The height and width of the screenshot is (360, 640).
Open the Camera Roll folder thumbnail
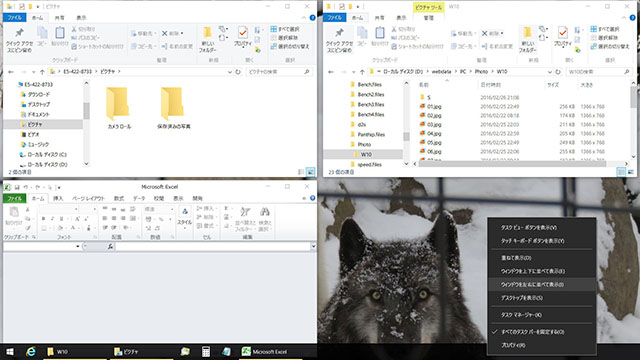pos(119,108)
